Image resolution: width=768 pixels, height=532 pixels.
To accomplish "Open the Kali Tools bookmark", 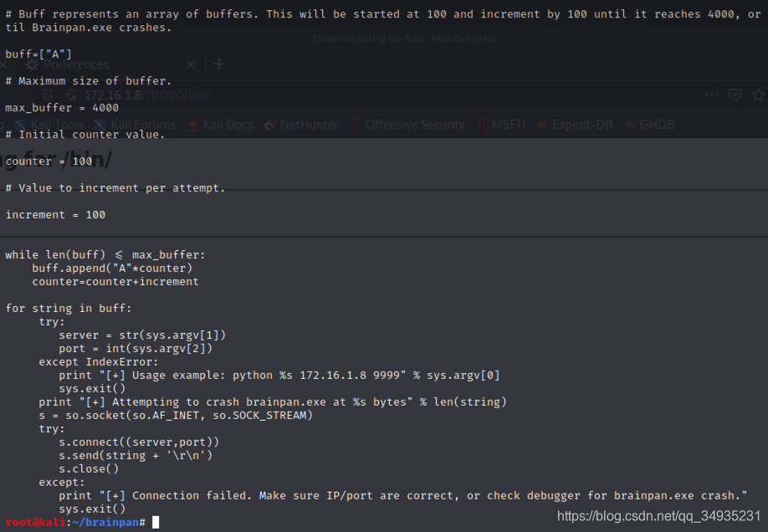I will point(49,125).
